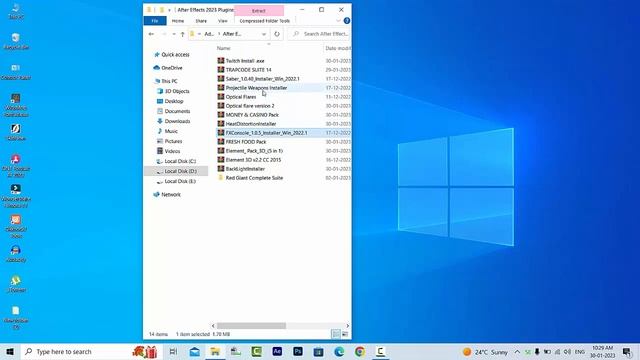The height and width of the screenshot is (360, 640).
Task: Open the Downloads folder
Action: coord(177,121)
